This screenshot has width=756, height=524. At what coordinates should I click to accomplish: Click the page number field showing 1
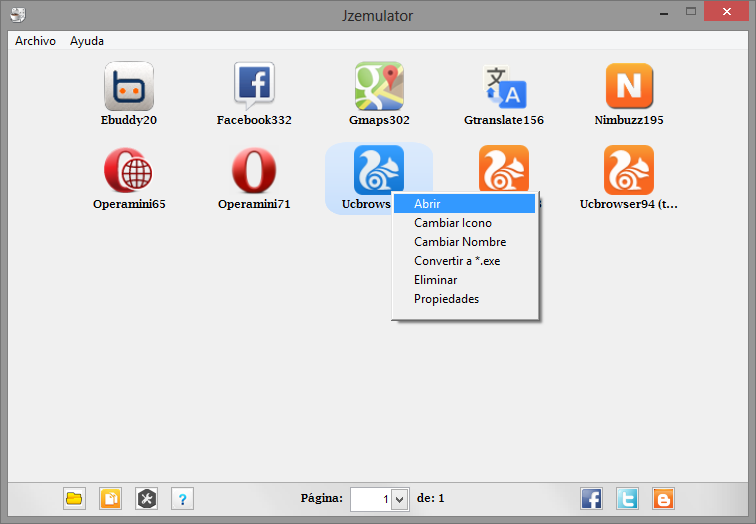(x=371, y=499)
